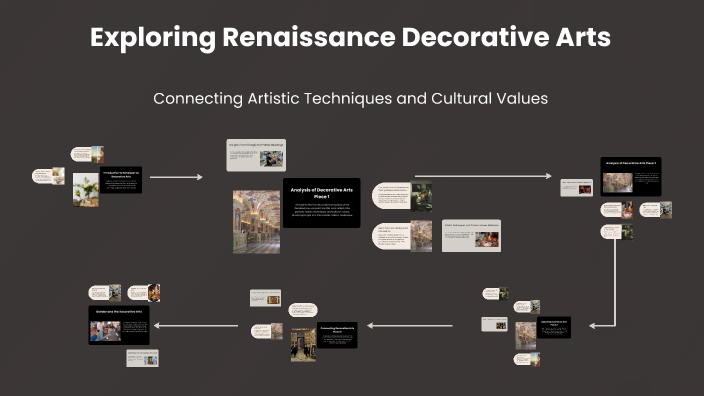Image resolution: width=704 pixels, height=396 pixels.
Task: Open the Introduction to Renaissance Decorative Arts card
Action: coord(121,180)
